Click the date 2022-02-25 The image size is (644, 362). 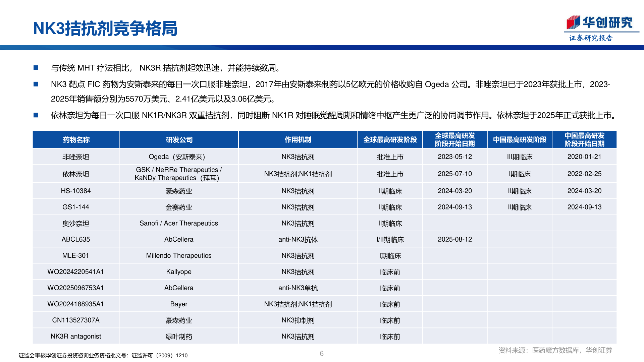(584, 174)
